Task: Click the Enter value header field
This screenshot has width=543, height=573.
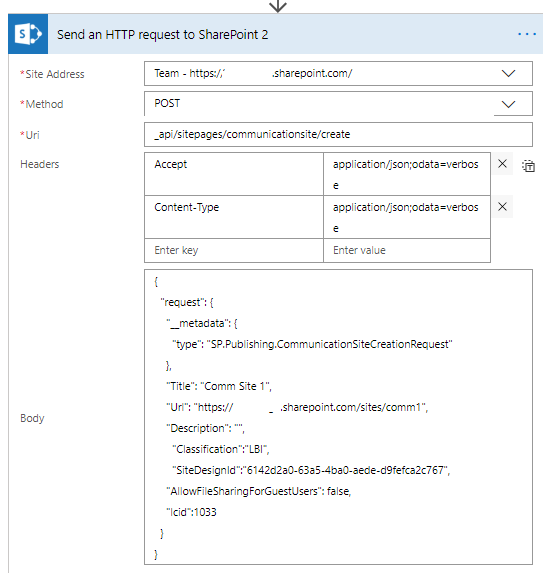Action: coord(407,250)
